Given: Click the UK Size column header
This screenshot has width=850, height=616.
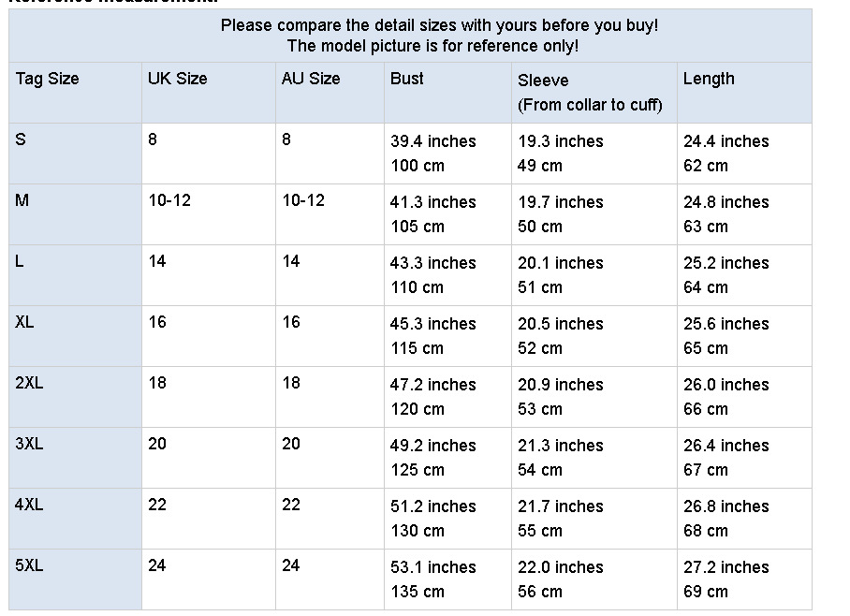Looking at the screenshot, I should click(177, 79).
